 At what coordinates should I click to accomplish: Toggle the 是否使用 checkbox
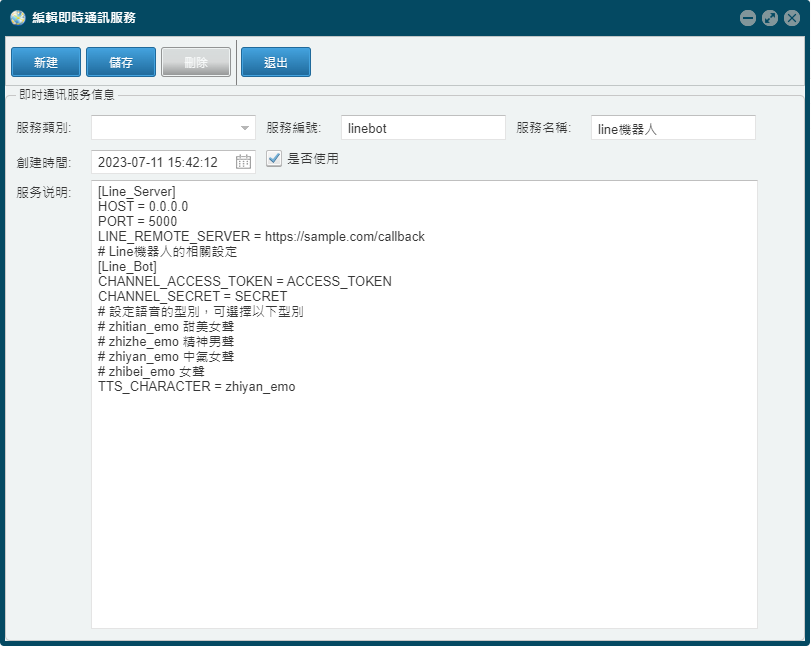pos(274,158)
